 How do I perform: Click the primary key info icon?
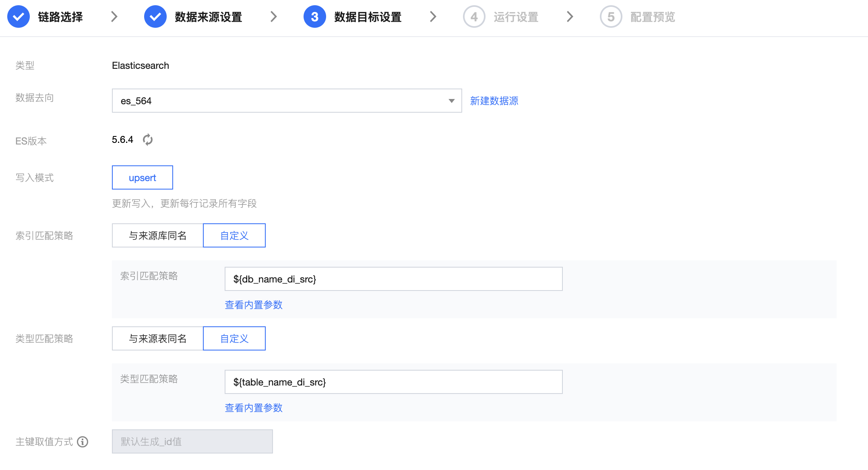pyautogui.click(x=83, y=442)
